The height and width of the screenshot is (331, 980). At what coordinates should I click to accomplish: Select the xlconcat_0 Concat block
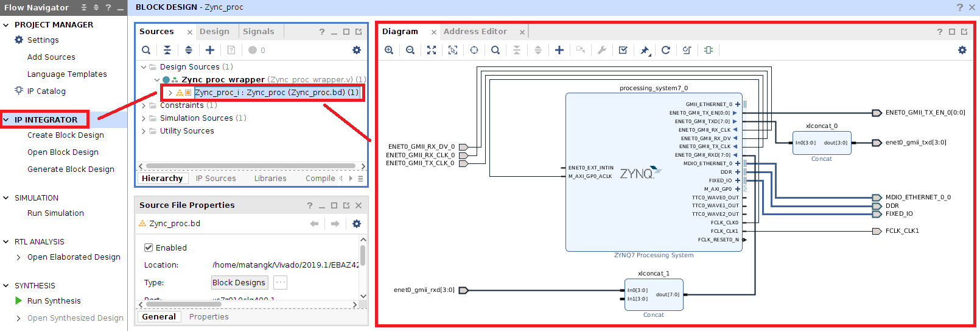tap(822, 143)
